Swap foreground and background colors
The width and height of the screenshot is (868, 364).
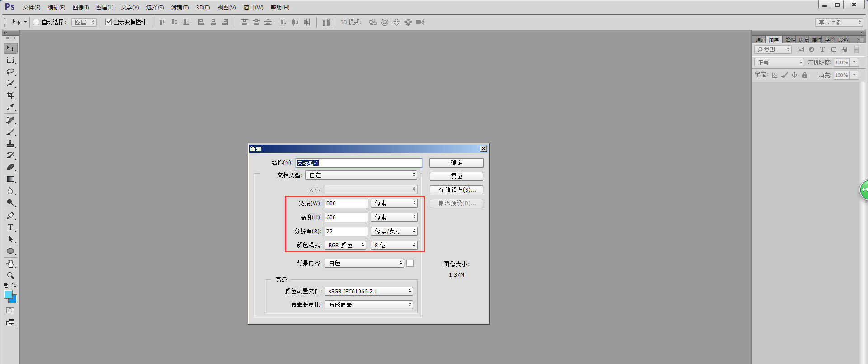[14, 285]
